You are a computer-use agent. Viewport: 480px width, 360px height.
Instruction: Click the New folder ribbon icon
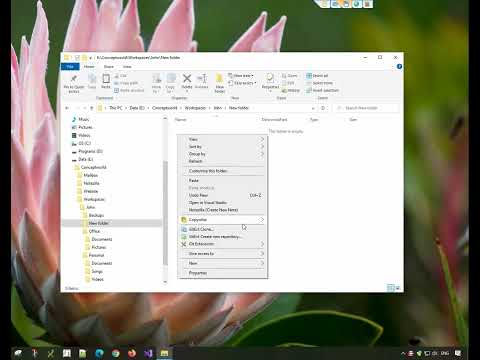[x=219, y=83]
